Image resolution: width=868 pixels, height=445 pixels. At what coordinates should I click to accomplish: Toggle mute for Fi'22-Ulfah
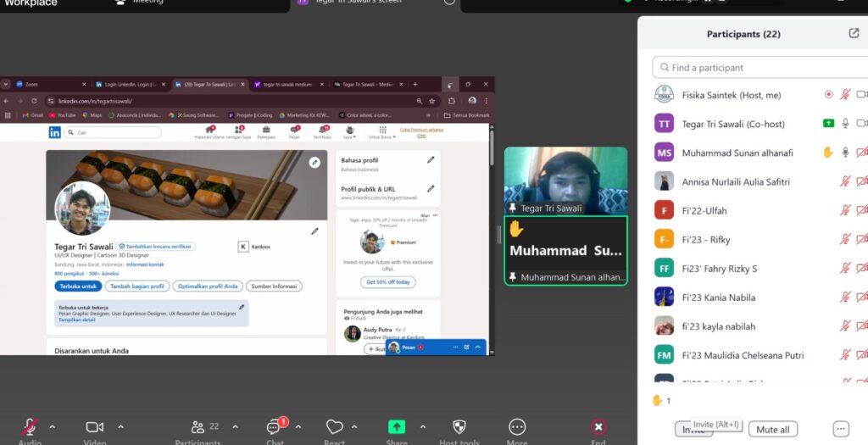click(845, 210)
